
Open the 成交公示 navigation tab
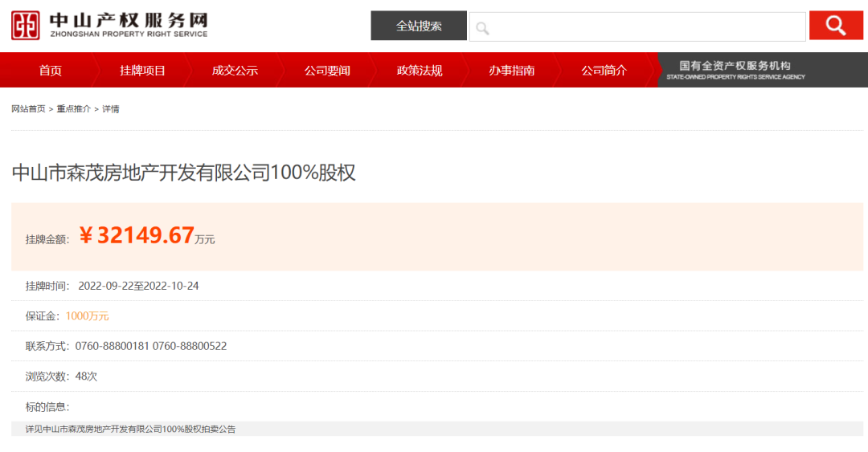pyautogui.click(x=235, y=71)
